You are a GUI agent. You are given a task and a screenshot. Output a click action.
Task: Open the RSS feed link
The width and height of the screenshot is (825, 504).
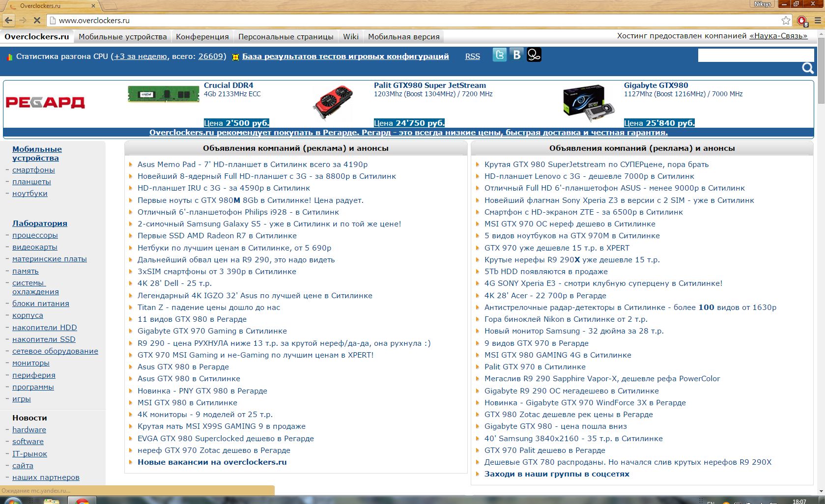473,56
